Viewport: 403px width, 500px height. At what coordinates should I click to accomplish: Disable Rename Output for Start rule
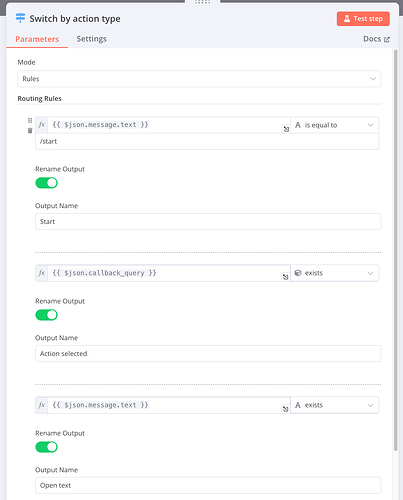(46, 183)
